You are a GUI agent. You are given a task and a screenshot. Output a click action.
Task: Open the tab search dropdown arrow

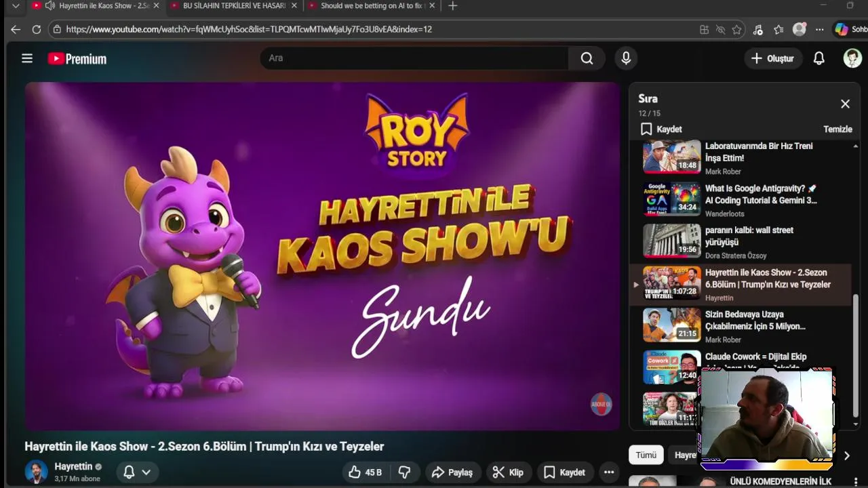click(x=16, y=5)
